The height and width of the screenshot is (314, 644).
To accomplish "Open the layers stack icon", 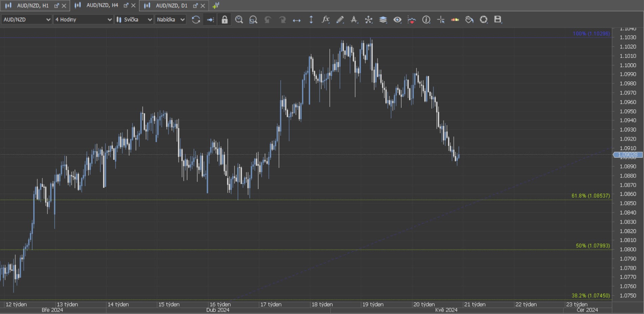I will pos(383,20).
